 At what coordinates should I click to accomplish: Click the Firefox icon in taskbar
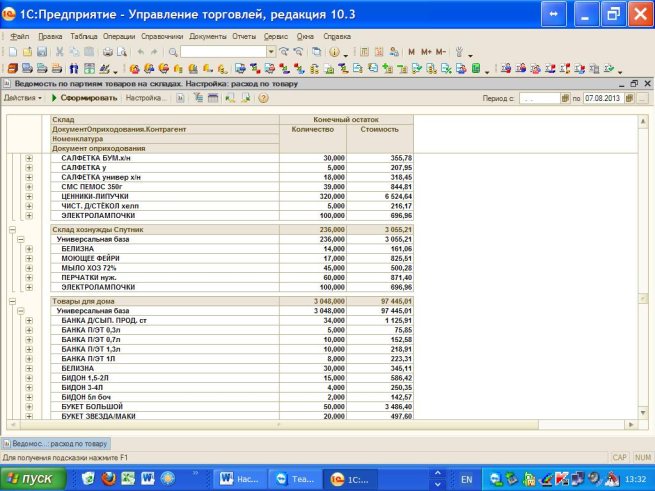click(x=109, y=478)
